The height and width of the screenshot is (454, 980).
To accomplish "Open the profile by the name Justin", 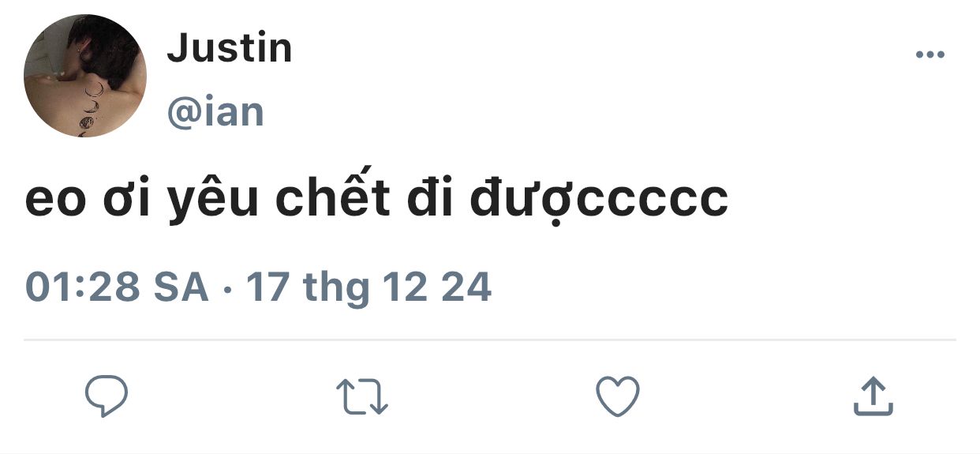I will pyautogui.click(x=230, y=48).
